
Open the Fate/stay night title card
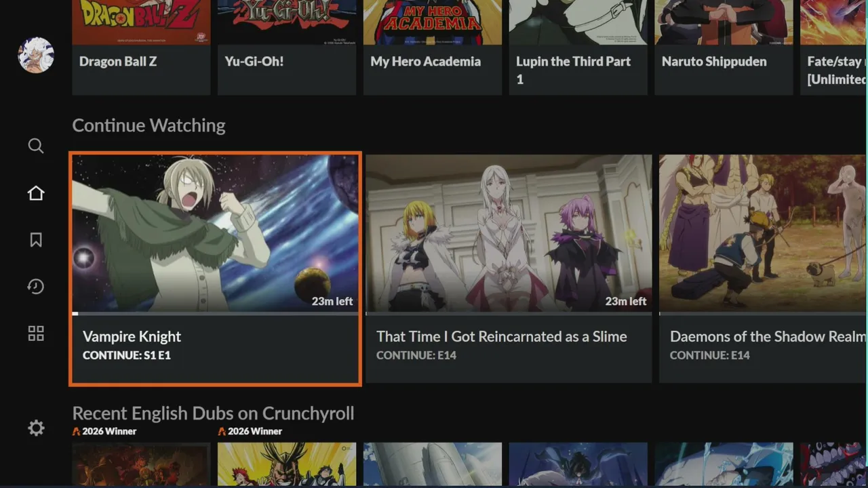coord(834,47)
